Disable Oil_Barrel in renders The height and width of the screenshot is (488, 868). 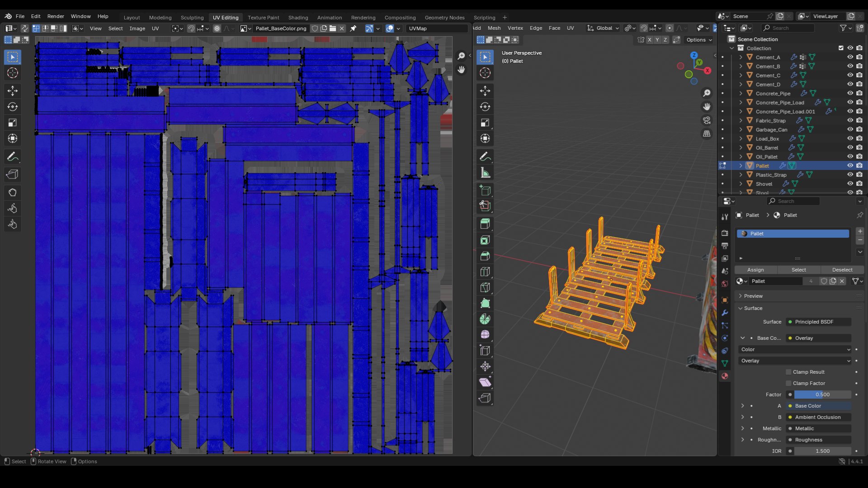(859, 148)
